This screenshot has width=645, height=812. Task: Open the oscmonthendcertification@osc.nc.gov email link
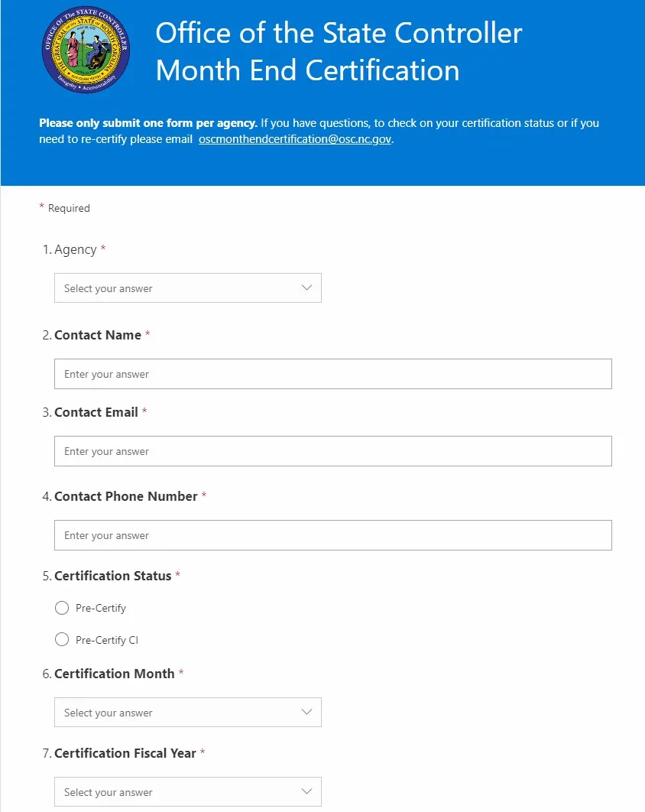coord(294,140)
